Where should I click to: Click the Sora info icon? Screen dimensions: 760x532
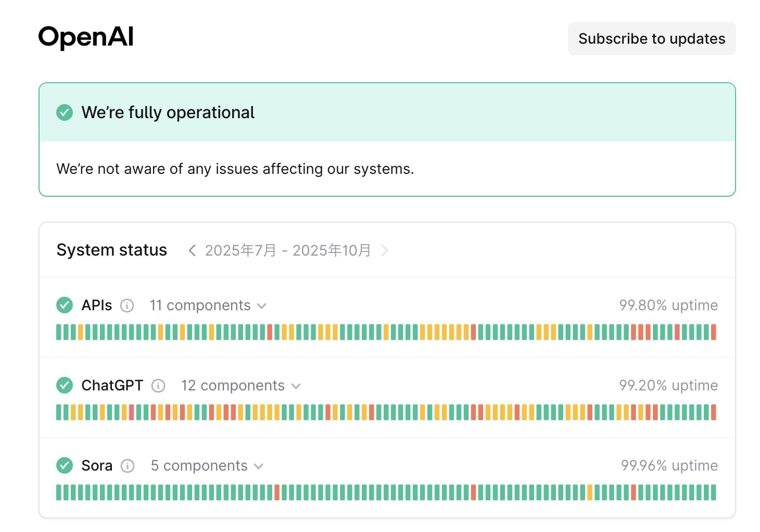tap(128, 466)
